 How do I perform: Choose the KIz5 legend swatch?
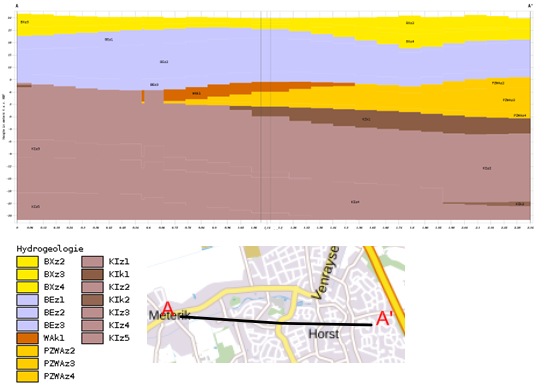pos(92,338)
